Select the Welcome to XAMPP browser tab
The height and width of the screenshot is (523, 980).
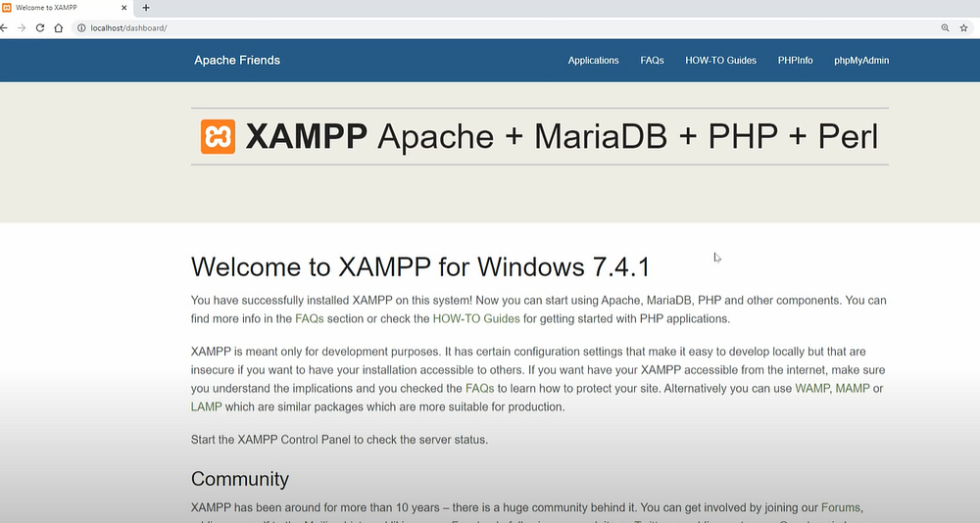tap(66, 8)
